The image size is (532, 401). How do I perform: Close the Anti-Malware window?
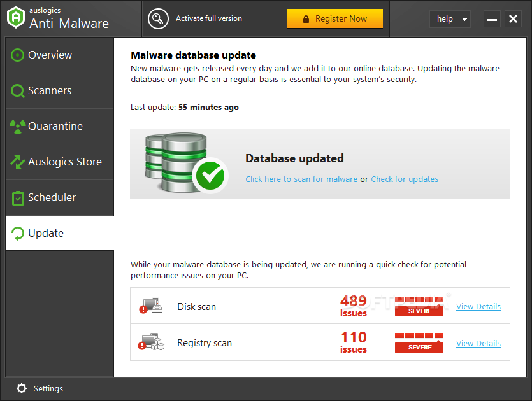pos(513,19)
